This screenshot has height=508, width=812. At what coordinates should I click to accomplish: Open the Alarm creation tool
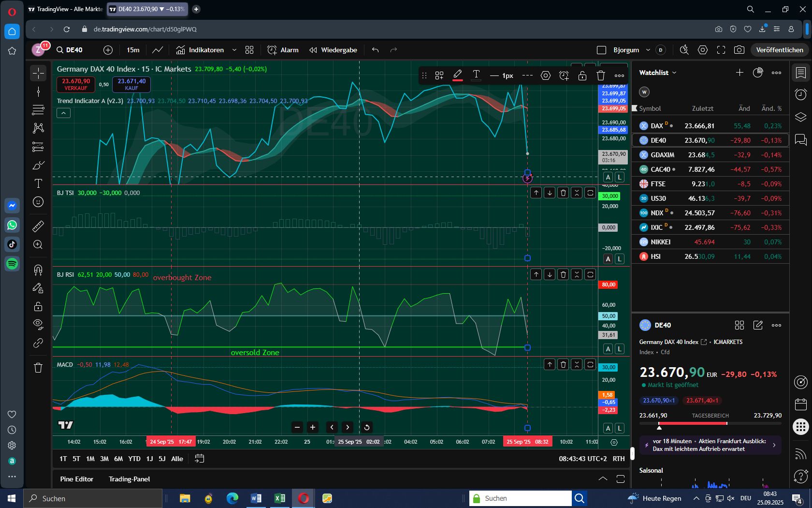click(283, 50)
